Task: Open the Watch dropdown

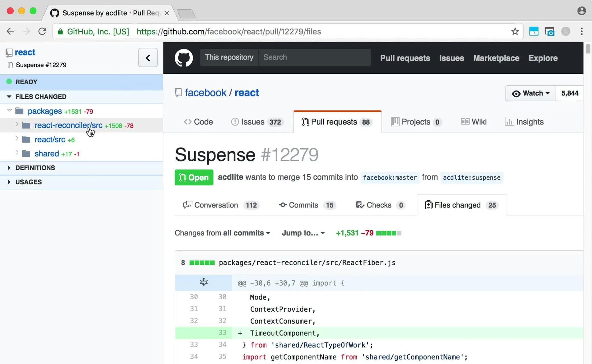Action: coord(531,93)
